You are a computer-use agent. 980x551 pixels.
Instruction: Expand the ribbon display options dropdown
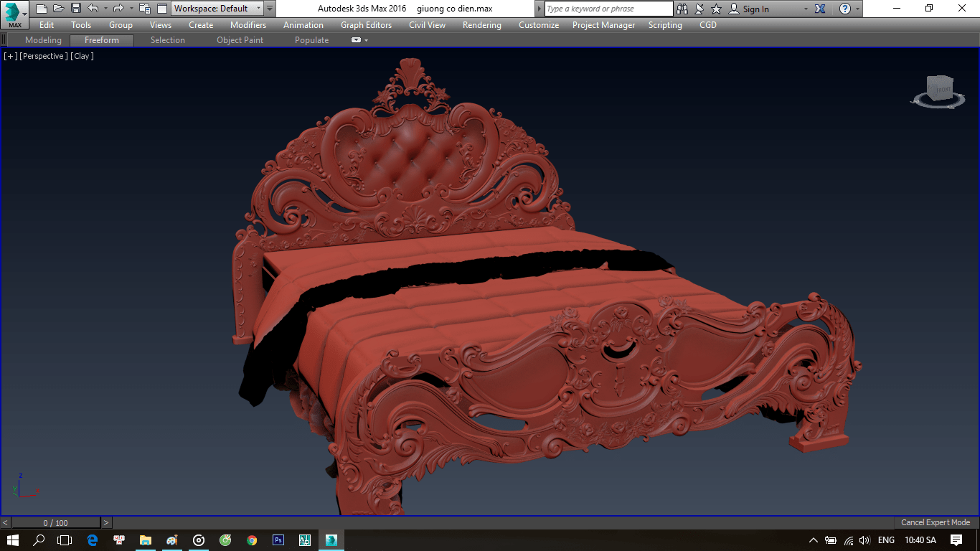(x=366, y=40)
